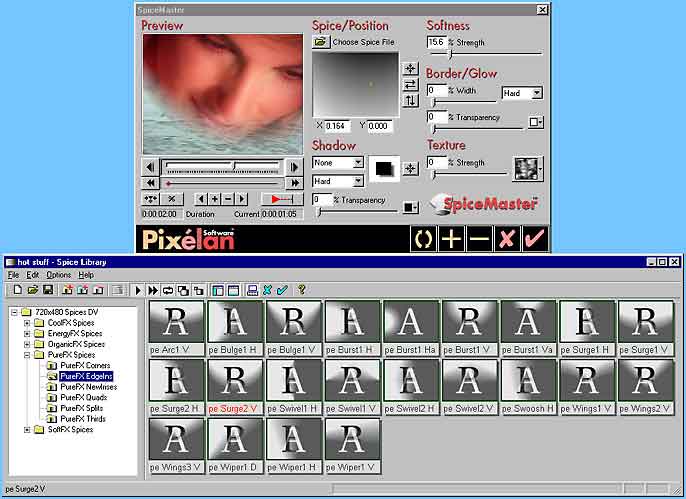
Task: Select the PureFX Splits folder
Action: point(82,408)
